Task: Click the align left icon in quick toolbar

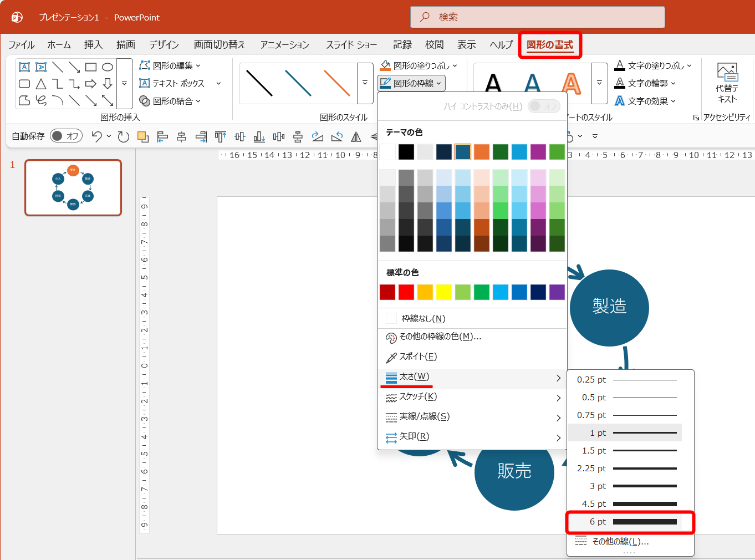Action: point(162,136)
